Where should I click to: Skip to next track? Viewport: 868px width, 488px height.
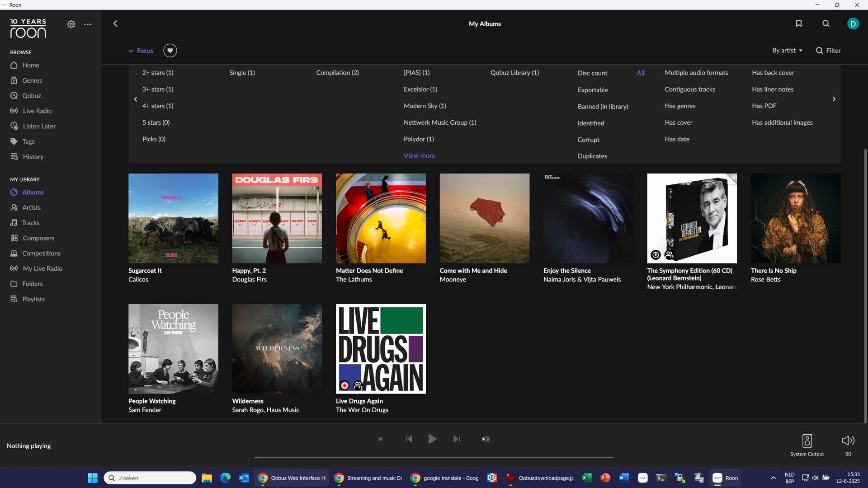click(457, 439)
